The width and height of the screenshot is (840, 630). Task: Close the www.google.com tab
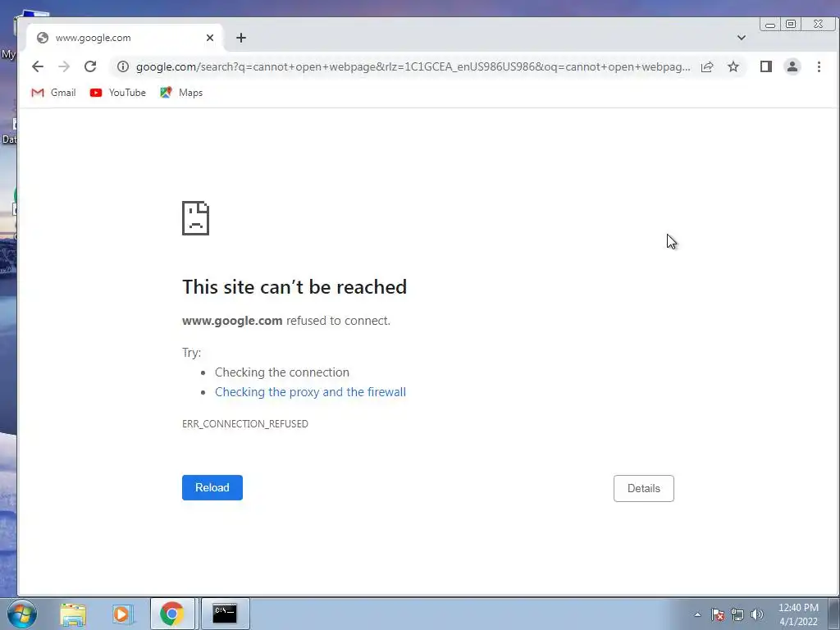coord(210,38)
